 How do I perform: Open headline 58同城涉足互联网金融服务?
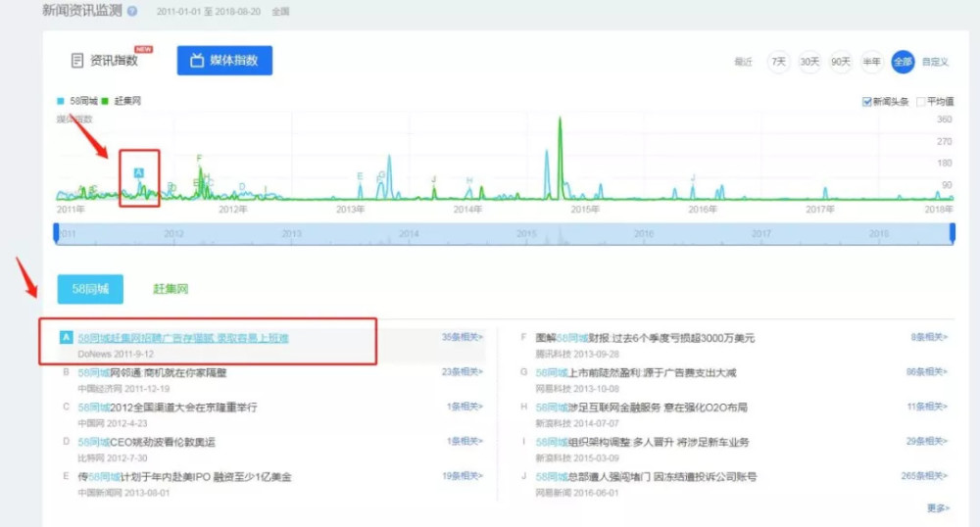pyautogui.click(x=641, y=407)
